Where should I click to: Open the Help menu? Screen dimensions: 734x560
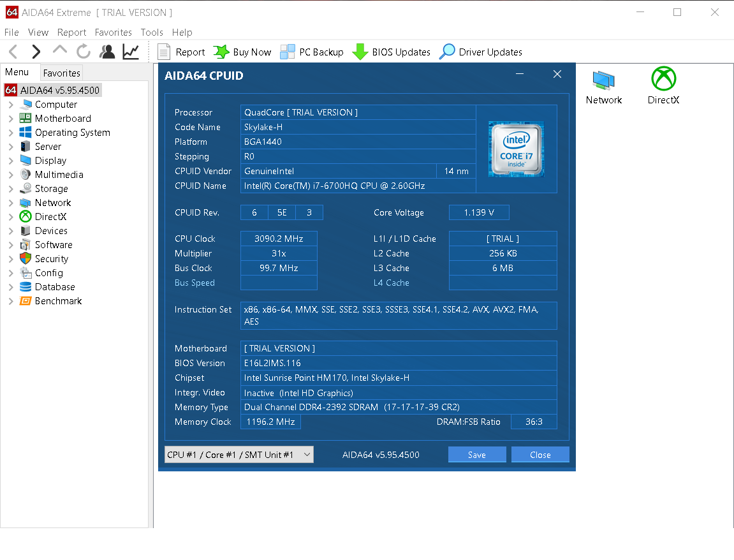point(182,33)
